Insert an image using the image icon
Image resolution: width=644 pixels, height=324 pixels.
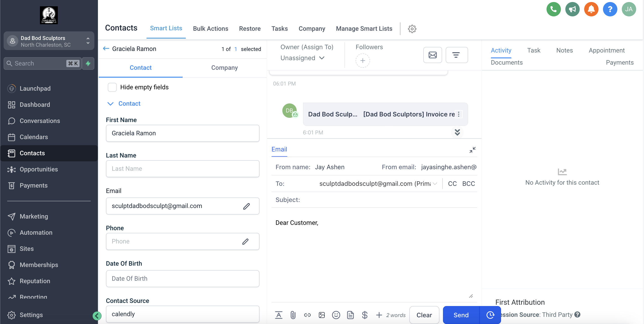pyautogui.click(x=322, y=315)
